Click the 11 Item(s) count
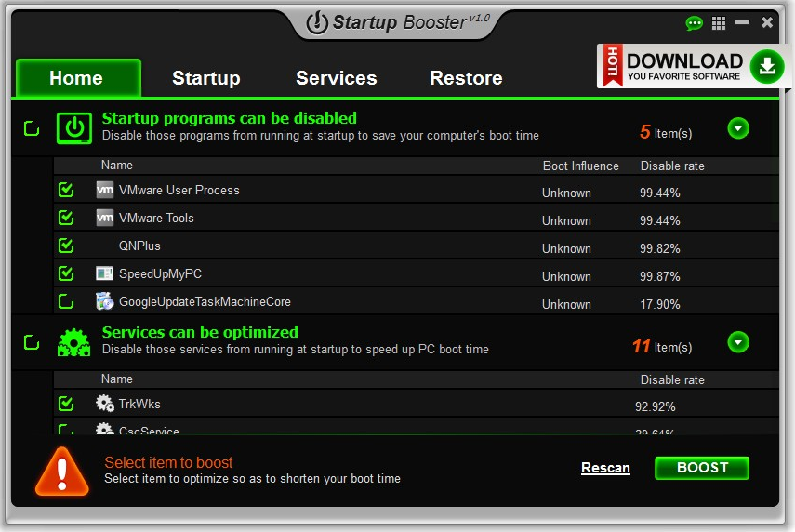795x532 pixels. (662, 346)
